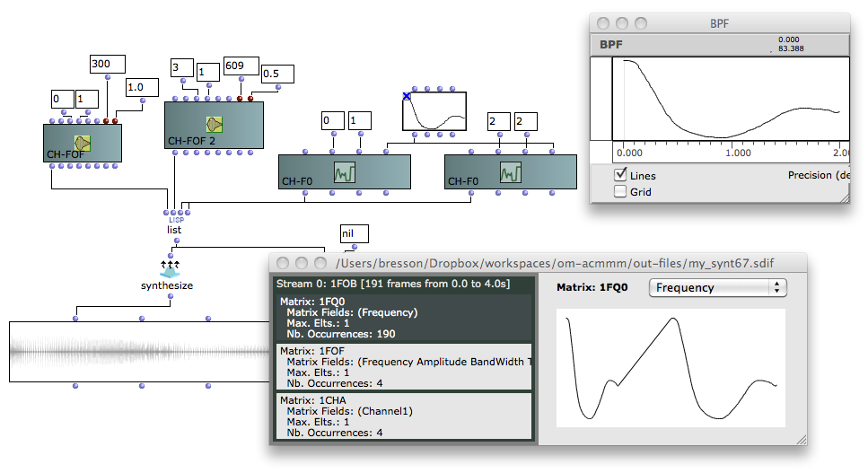Click the sound waveform display box
868x473 pixels.
tap(139, 352)
